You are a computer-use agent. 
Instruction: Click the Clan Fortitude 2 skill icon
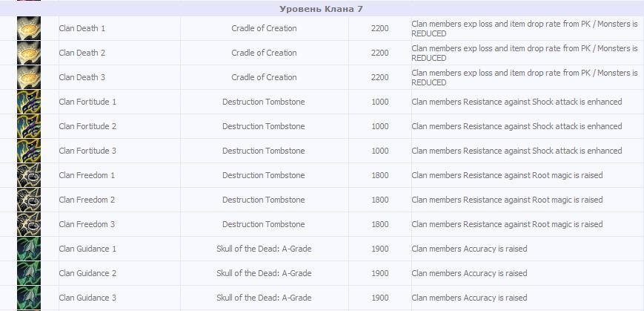[x=29, y=126]
